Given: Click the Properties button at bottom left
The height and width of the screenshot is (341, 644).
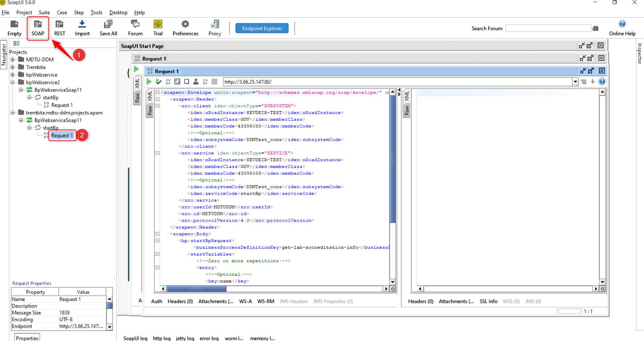Looking at the screenshot, I should point(27,338).
